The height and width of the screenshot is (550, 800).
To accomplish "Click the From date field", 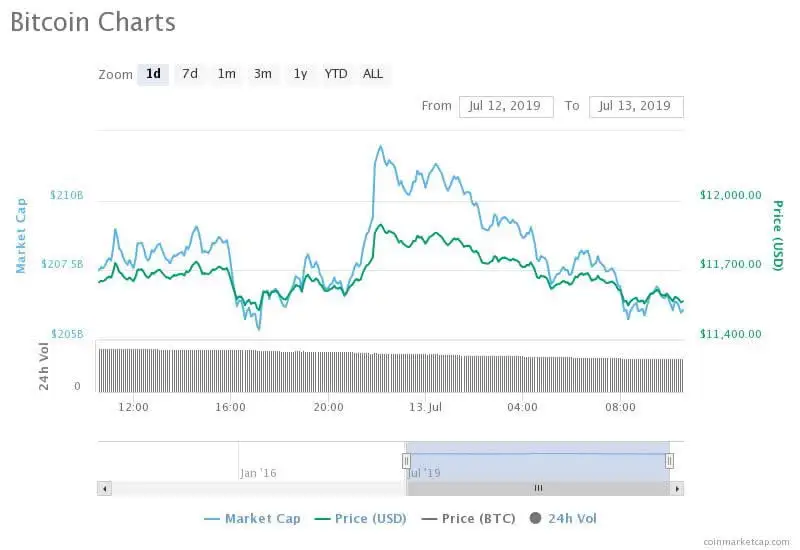I will tap(506, 106).
